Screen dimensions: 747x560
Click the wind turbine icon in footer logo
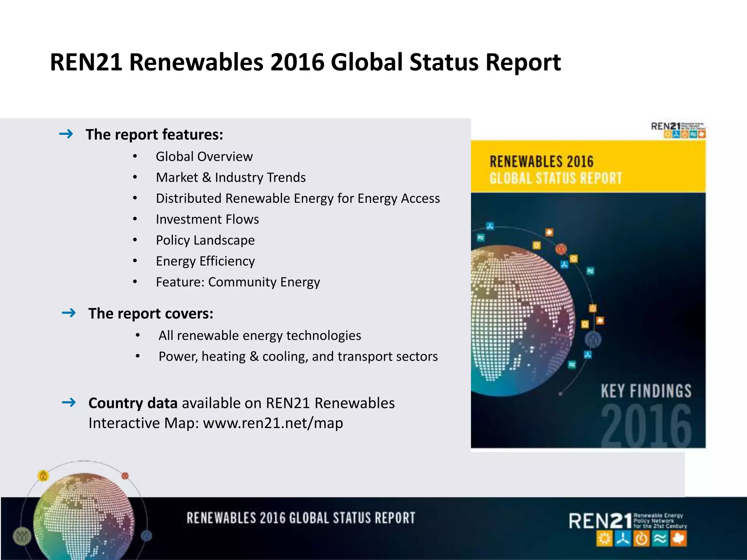pos(623,538)
